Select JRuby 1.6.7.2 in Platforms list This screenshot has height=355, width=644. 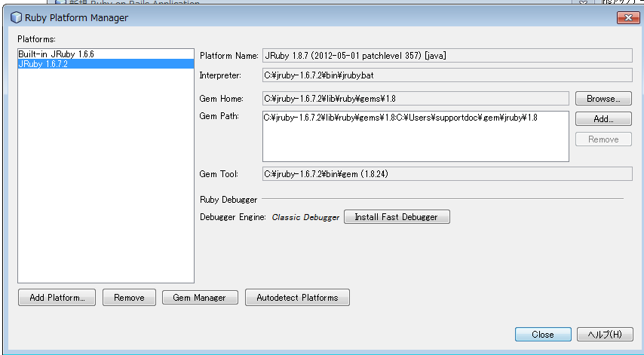click(x=106, y=64)
